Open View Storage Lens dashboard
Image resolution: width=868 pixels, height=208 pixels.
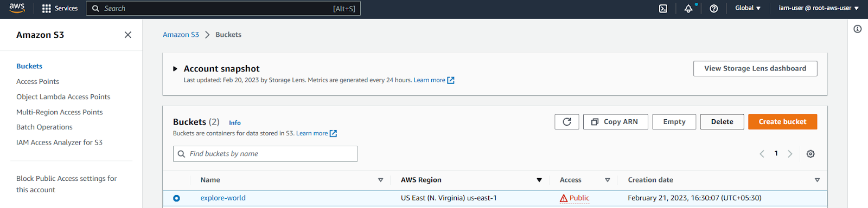(x=755, y=69)
